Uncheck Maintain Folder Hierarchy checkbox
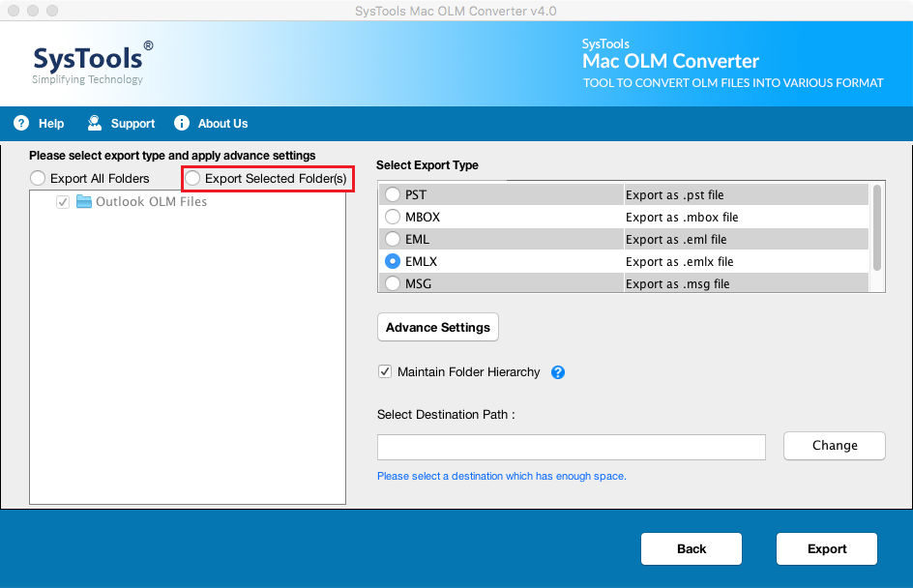This screenshot has height=588, width=913. [x=385, y=371]
